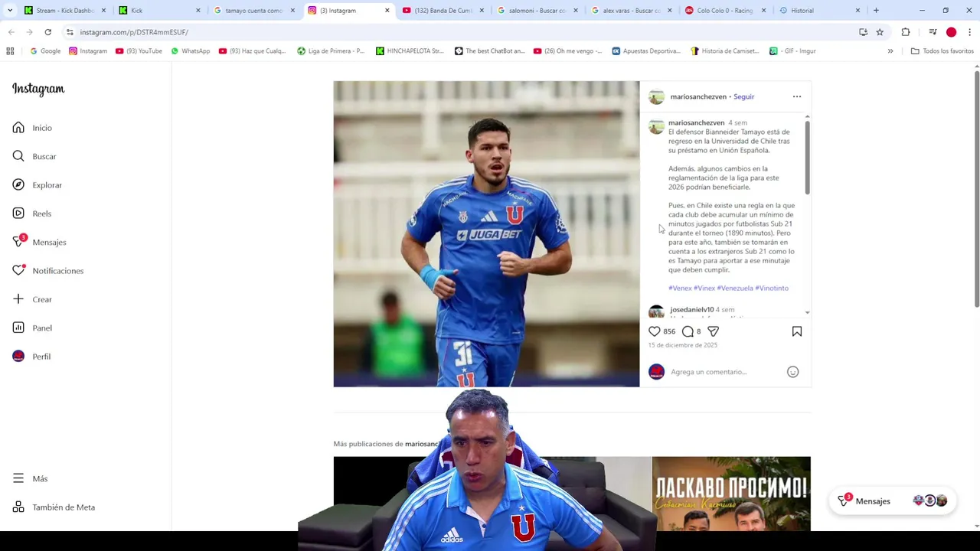Open comments using the speech bubble icon
The image size is (980, 551).
click(x=688, y=331)
